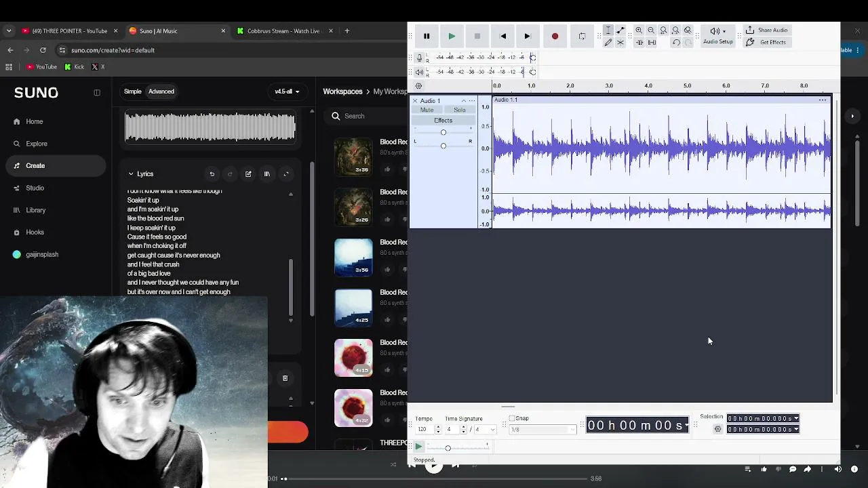Open the Audio 1.1 clip options menu
868x488 pixels.
(823, 100)
